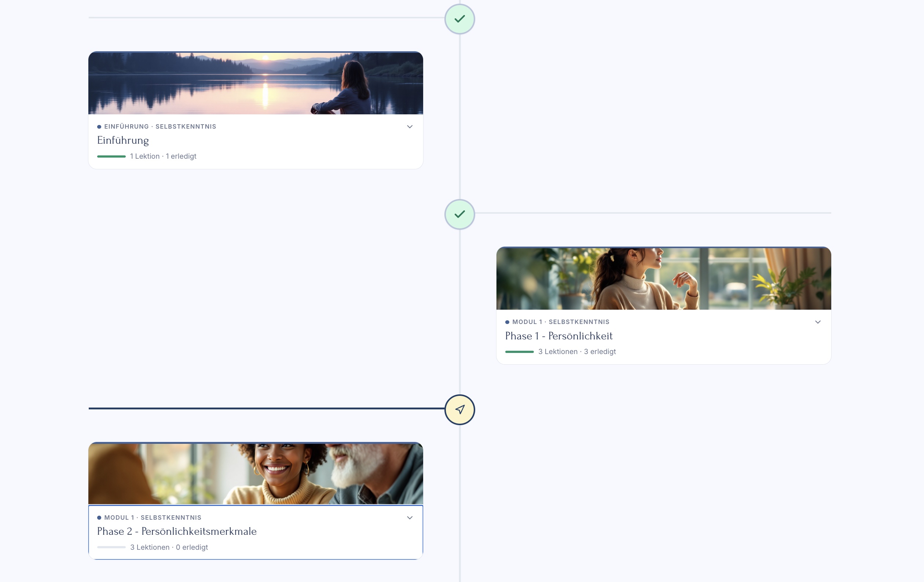The image size is (924, 582).
Task: Open the lake sunset thumbnail image
Action: (x=256, y=83)
